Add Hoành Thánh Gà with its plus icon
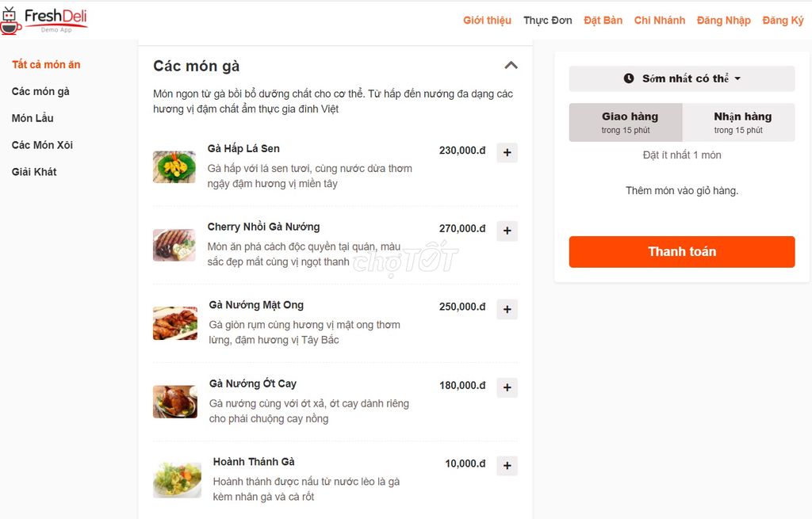Viewport: 812px width, 519px height. tap(507, 465)
